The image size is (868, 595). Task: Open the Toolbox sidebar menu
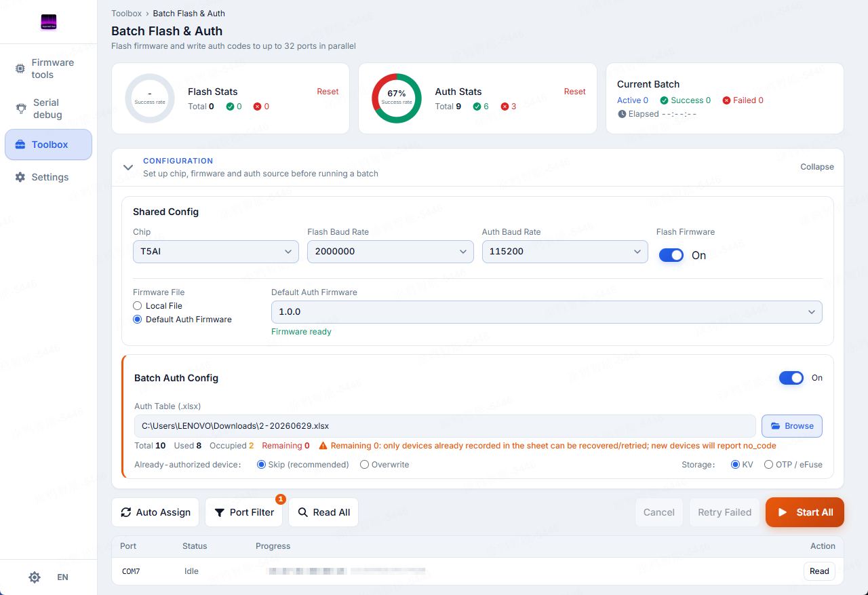[48, 145]
